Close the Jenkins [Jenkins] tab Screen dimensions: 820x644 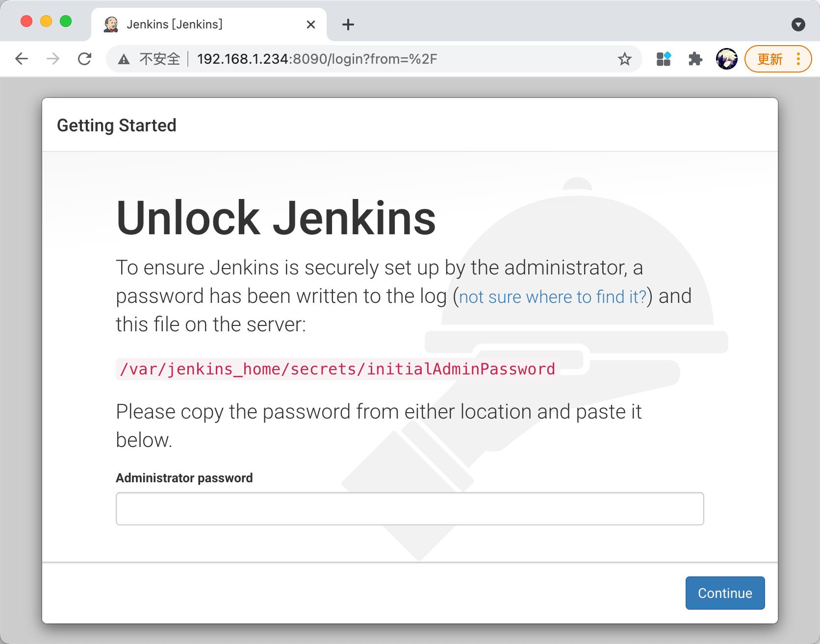(x=311, y=25)
